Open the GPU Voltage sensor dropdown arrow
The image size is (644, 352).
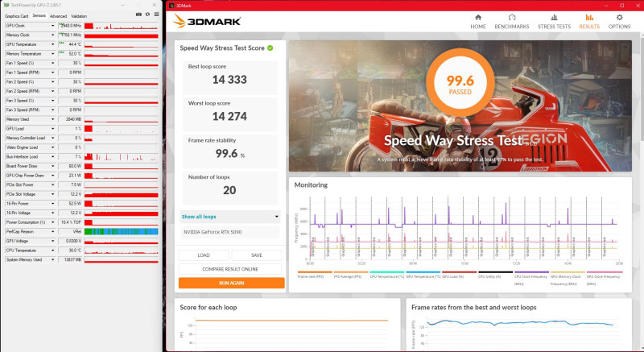tap(52, 241)
